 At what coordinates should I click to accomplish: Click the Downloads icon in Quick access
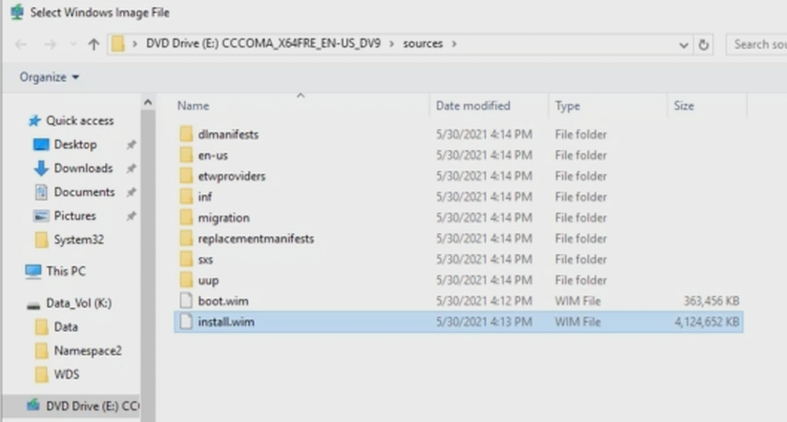pyautogui.click(x=41, y=168)
